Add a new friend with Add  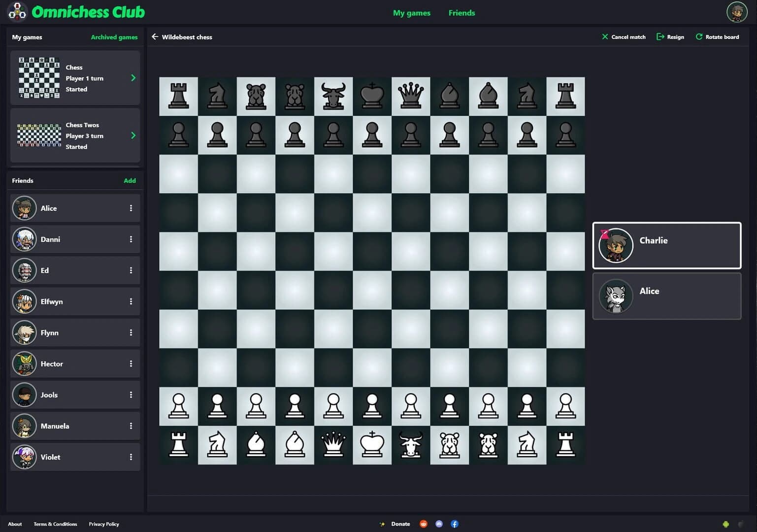pos(130,180)
